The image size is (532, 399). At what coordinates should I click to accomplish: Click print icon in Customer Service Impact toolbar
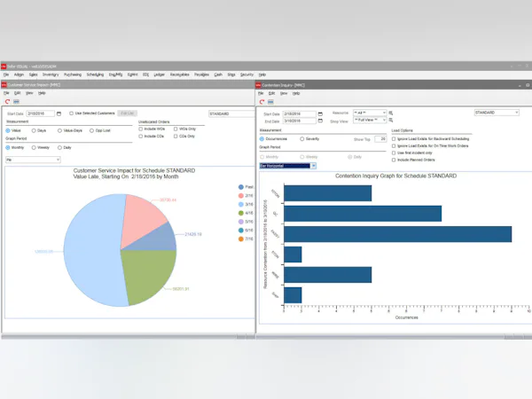(x=16, y=101)
